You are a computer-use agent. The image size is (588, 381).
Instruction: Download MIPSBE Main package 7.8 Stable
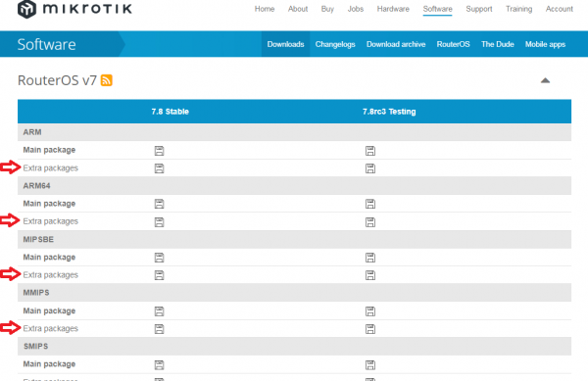[159, 258]
